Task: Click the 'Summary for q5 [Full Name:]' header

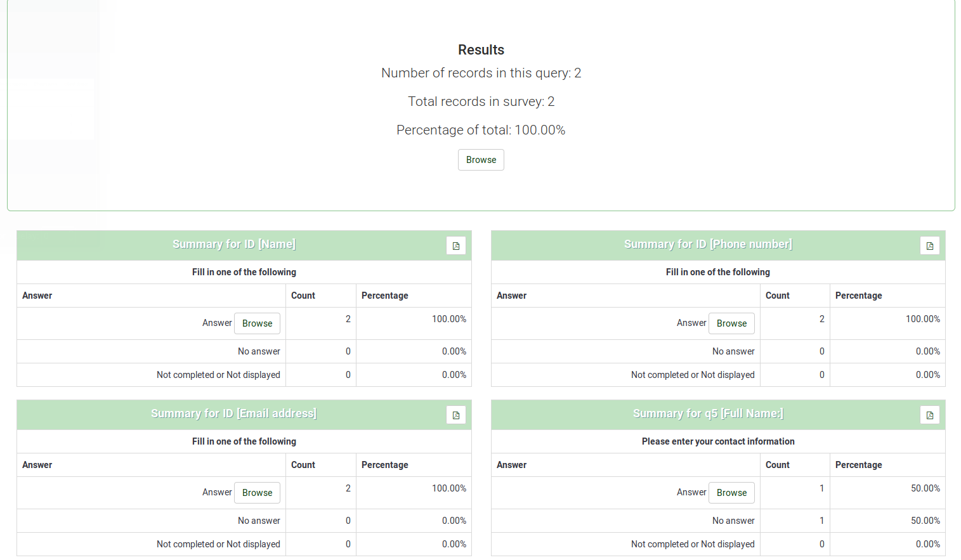Action: (x=708, y=413)
